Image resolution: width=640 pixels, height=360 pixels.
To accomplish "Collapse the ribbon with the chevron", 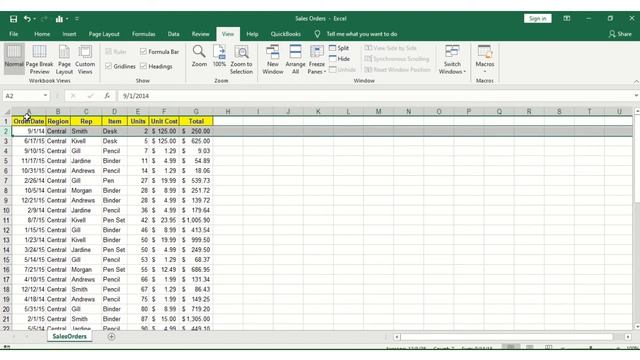I will (x=636, y=82).
